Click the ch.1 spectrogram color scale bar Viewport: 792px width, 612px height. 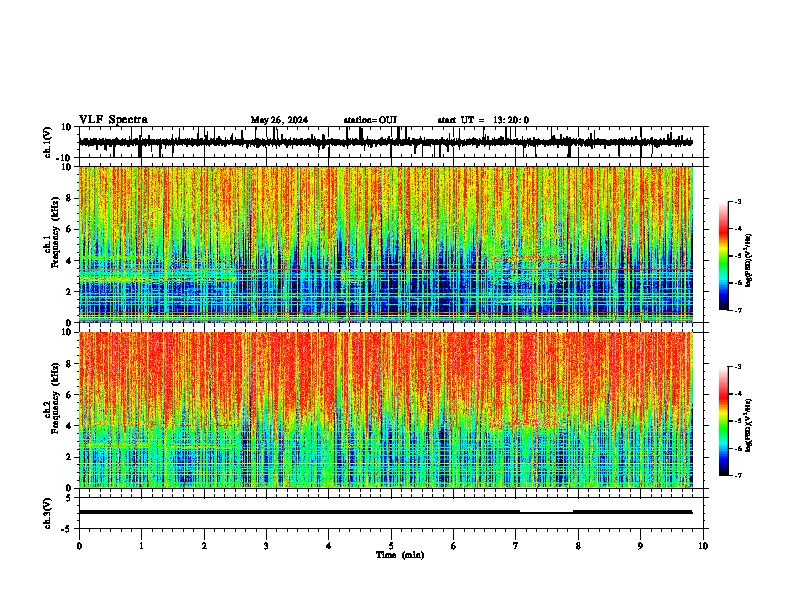tap(724, 256)
